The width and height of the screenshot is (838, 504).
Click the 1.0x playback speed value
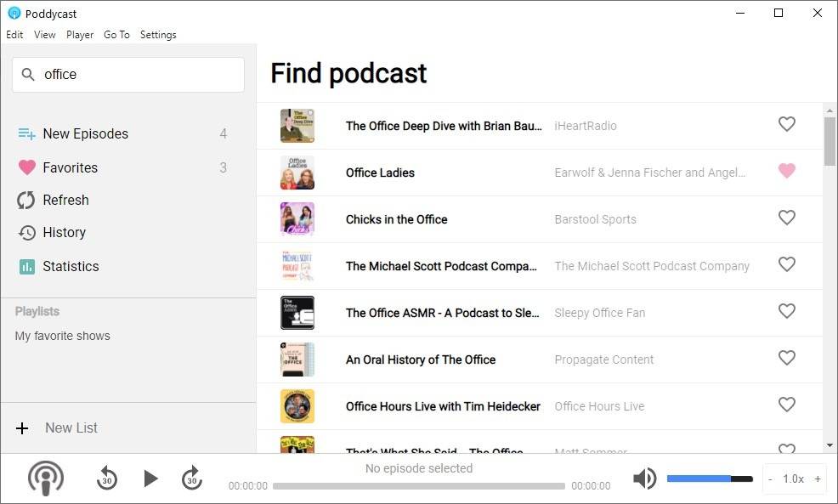click(x=794, y=479)
